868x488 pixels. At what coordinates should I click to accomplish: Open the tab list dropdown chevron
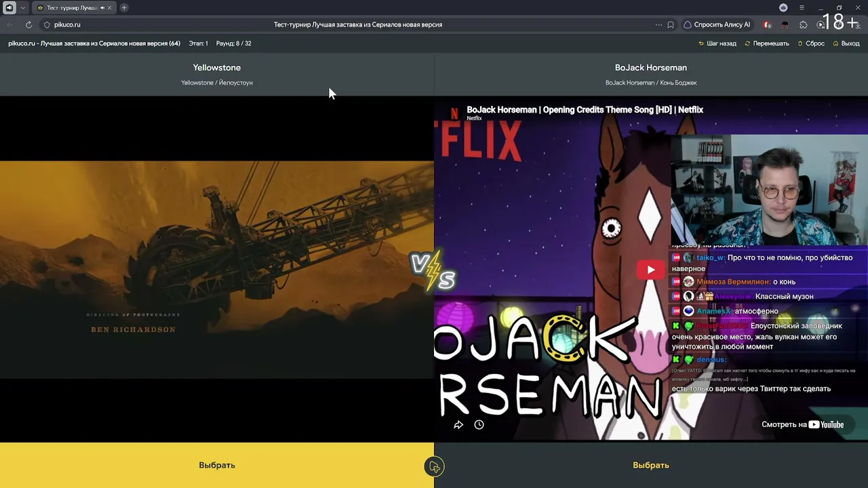[x=23, y=7]
